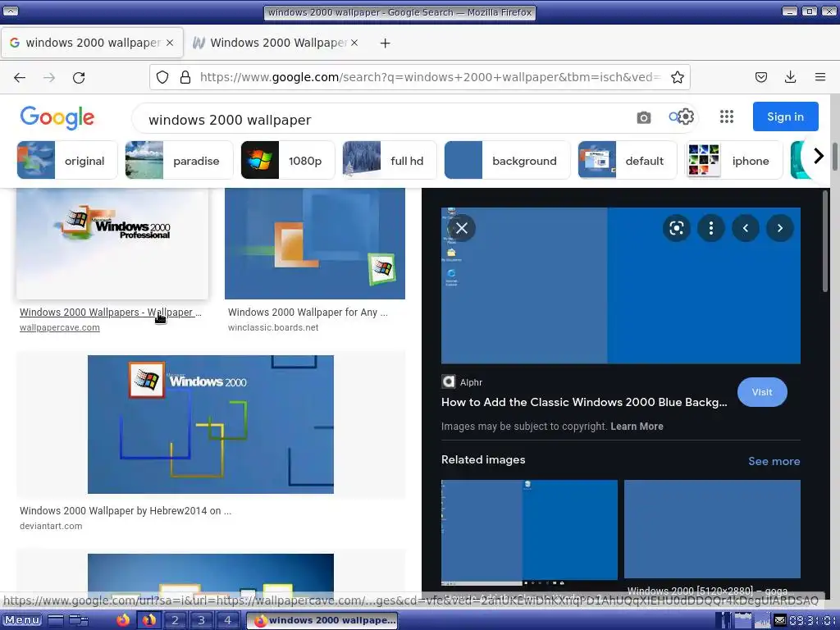Open the taskbar Menu button
840x630 pixels.
point(22,620)
